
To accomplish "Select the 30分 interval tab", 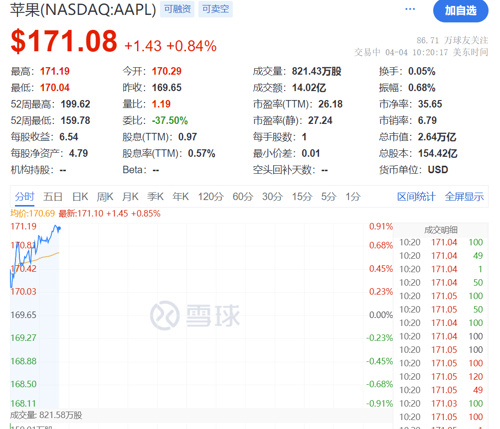I will tap(272, 197).
